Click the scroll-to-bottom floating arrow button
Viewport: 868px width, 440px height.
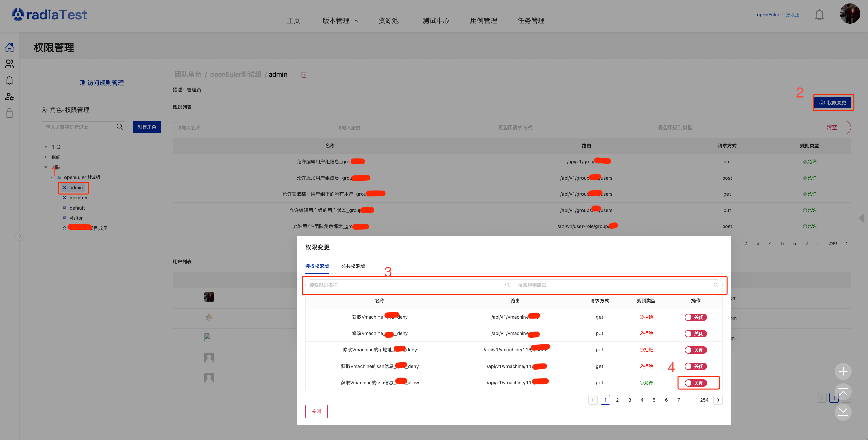click(x=843, y=412)
